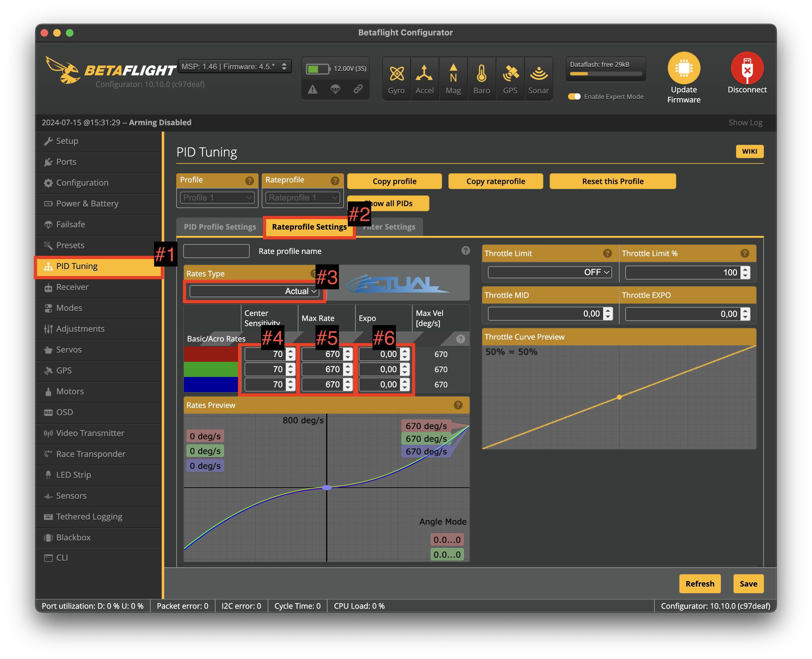The image size is (812, 659).
Task: Click Reset this Profile button
Action: [x=612, y=181]
